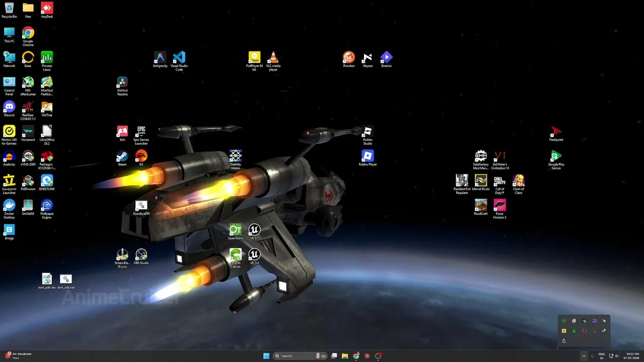Select the Epic Games Launcher icon
The width and height of the screenshot is (644, 362).
point(141,135)
